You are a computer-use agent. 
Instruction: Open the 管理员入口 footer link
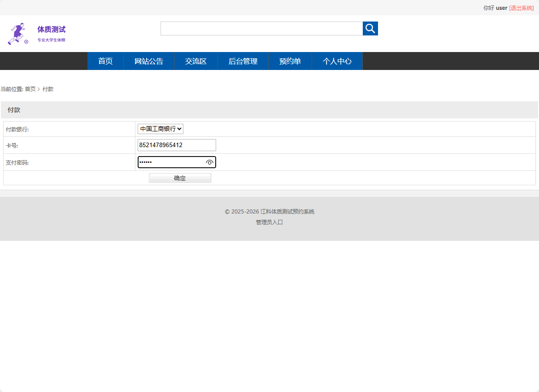click(x=269, y=222)
